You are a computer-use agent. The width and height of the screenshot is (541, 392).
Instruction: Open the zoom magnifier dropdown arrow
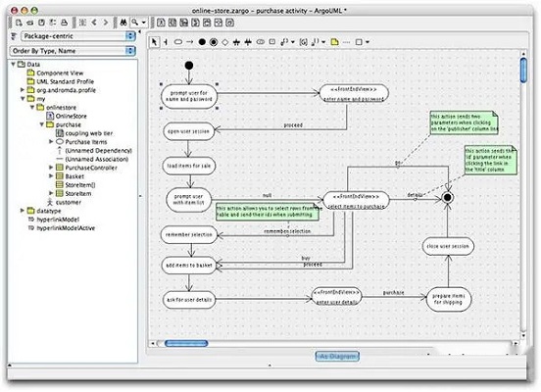pos(144,23)
